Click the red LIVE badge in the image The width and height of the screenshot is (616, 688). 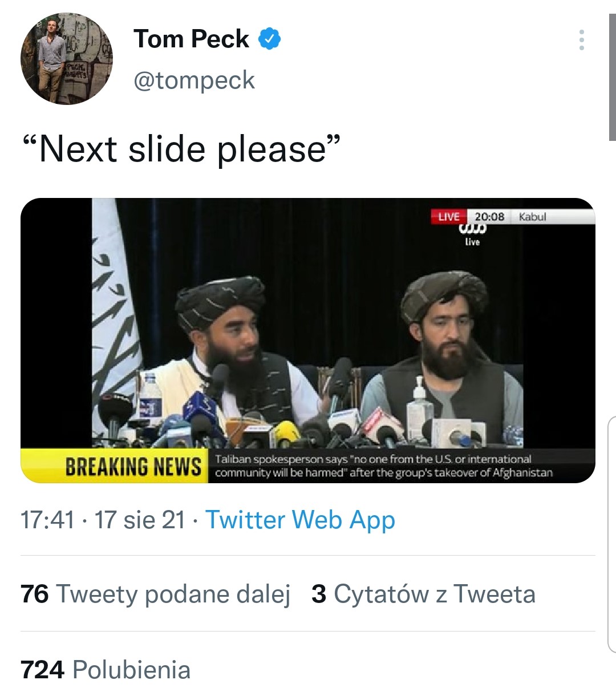[449, 217]
